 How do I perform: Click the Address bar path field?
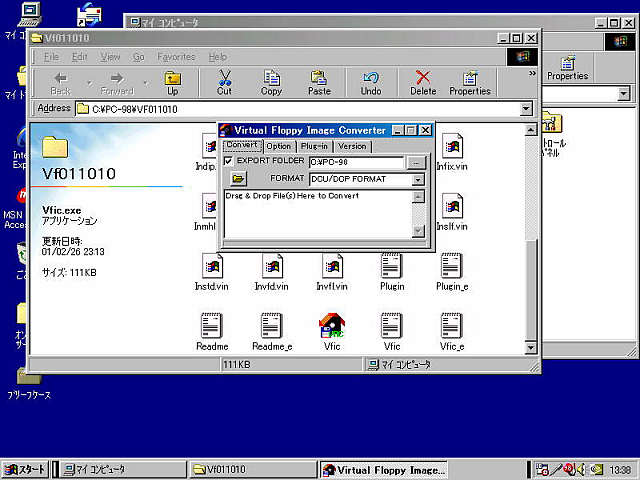[298, 109]
